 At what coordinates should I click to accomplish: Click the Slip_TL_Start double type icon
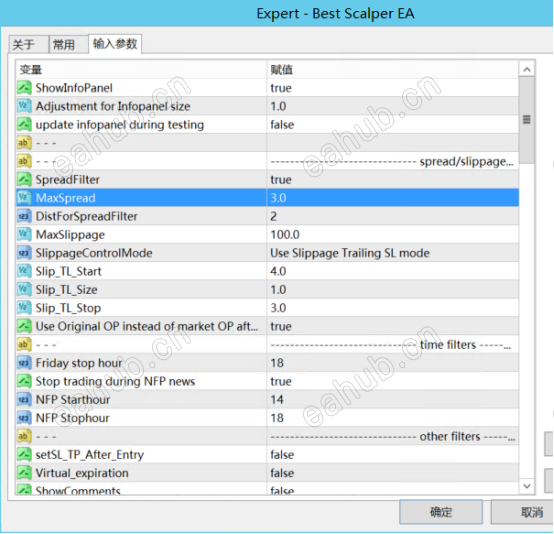coord(24,271)
